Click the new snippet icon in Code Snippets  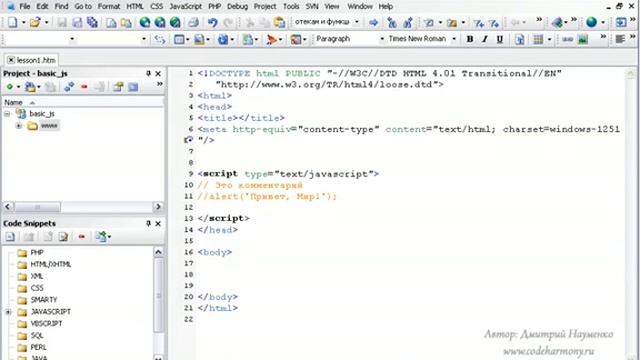(10, 236)
